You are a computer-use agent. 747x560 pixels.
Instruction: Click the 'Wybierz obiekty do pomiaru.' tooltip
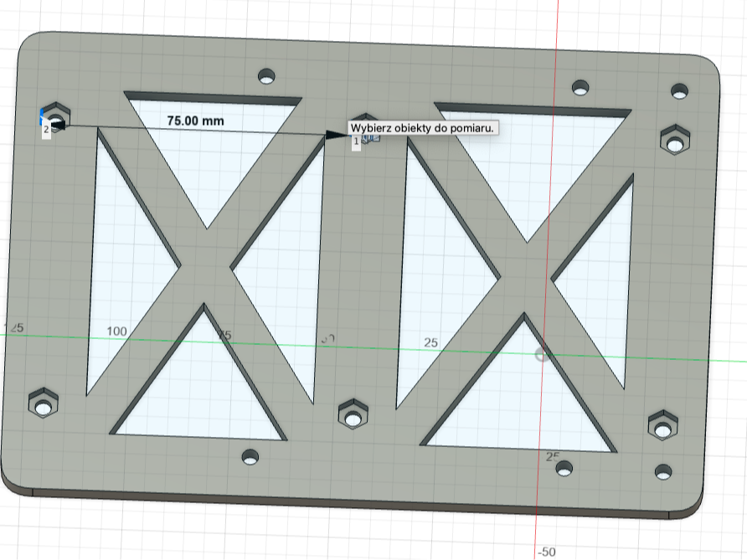click(422, 128)
